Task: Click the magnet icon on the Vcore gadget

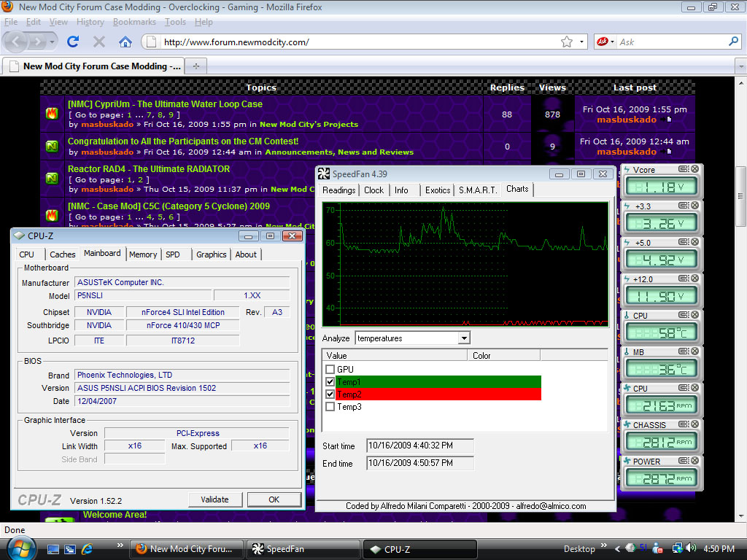Action: pos(684,169)
